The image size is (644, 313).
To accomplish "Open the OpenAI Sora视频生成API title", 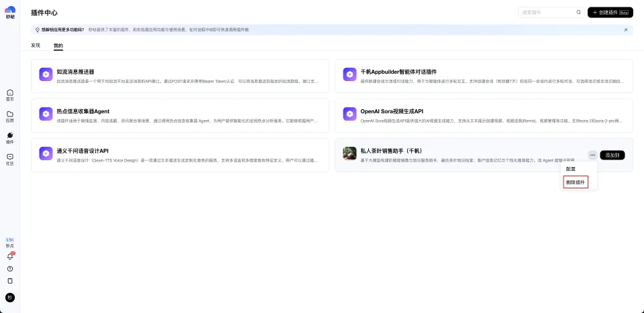I will click(392, 111).
